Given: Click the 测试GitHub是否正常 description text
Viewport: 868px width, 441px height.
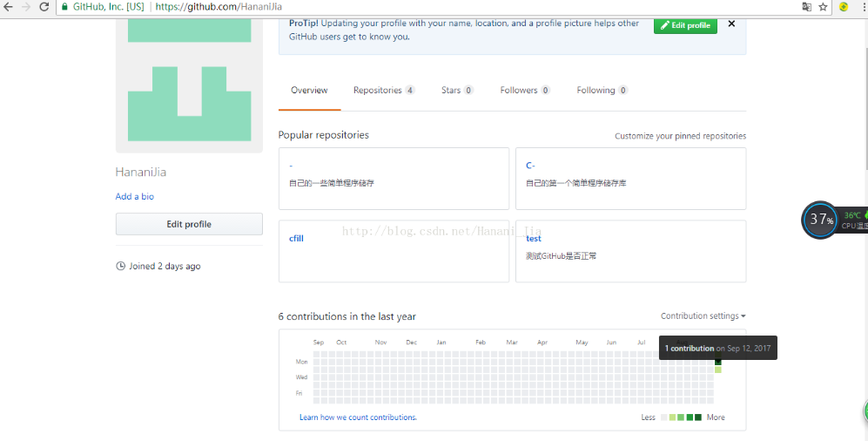Looking at the screenshot, I should 562,256.
